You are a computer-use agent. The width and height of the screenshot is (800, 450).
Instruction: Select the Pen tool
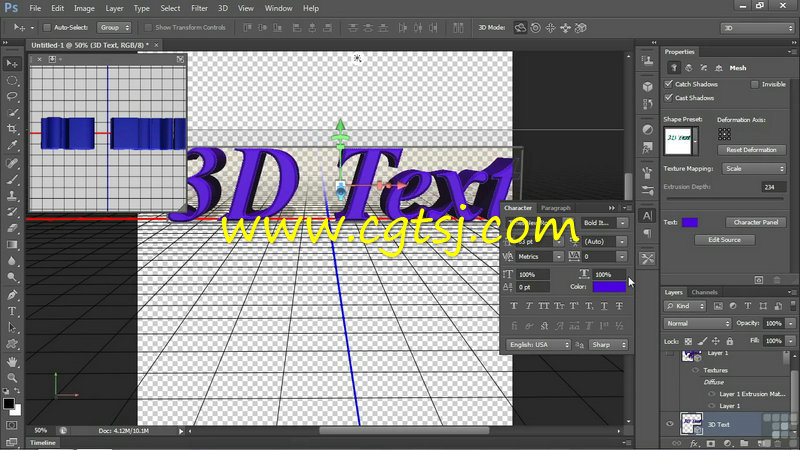(x=12, y=295)
